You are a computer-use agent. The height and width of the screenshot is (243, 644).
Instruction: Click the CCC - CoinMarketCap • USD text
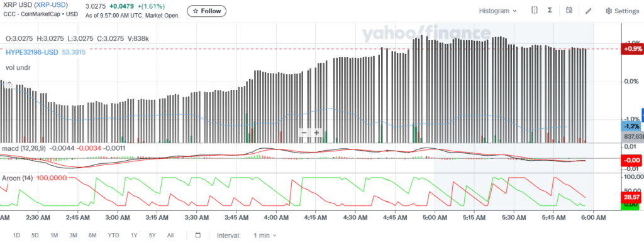pyautogui.click(x=40, y=14)
